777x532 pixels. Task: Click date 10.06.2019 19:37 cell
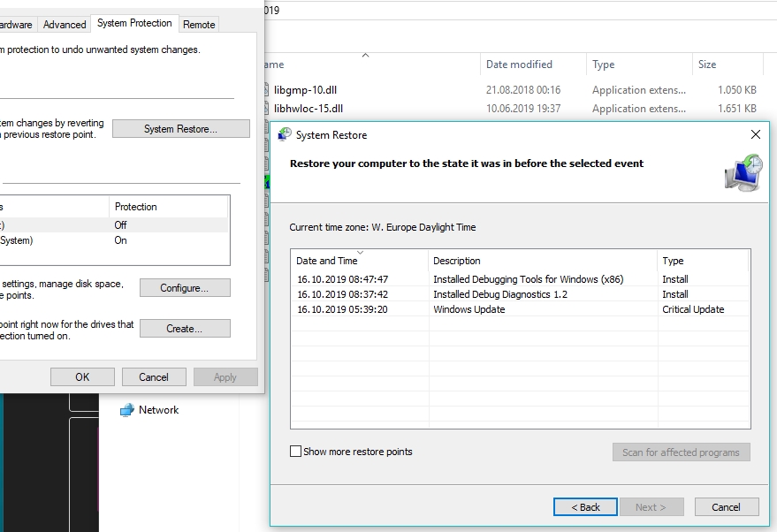point(523,109)
